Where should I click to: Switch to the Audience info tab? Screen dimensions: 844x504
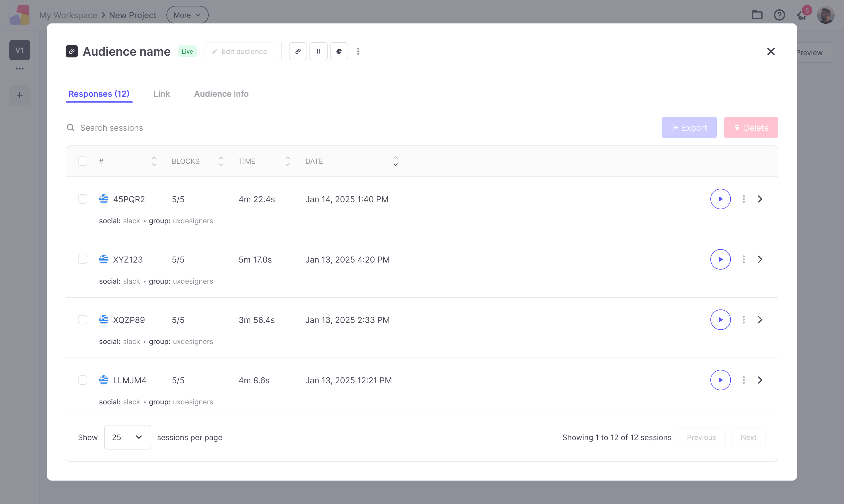tap(222, 94)
